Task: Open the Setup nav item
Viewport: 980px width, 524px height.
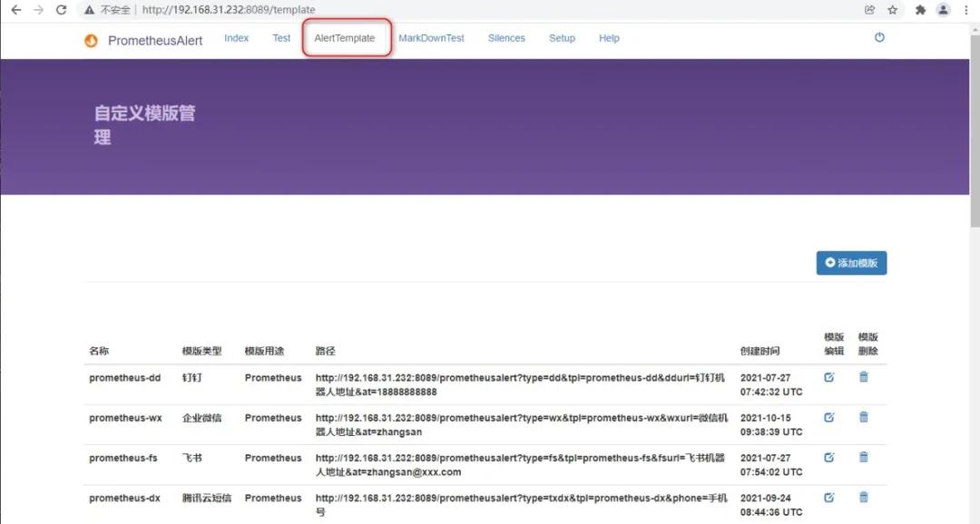Action: pyautogui.click(x=562, y=38)
